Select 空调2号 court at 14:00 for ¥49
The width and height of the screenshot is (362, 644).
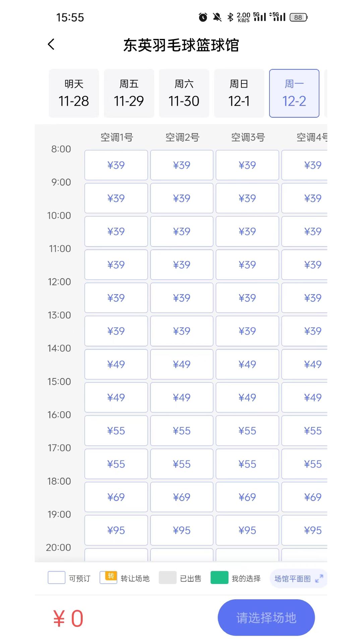point(182,364)
